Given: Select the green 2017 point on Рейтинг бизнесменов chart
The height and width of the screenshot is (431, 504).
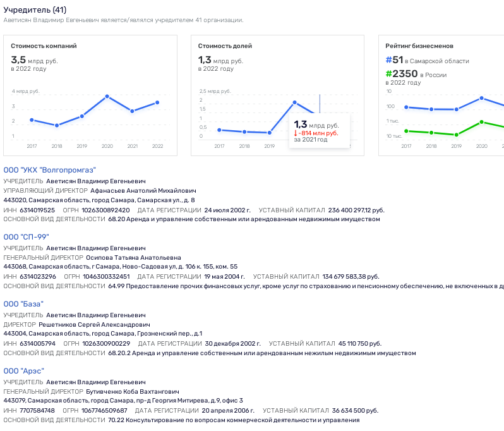Looking at the screenshot, I should coord(406,131).
